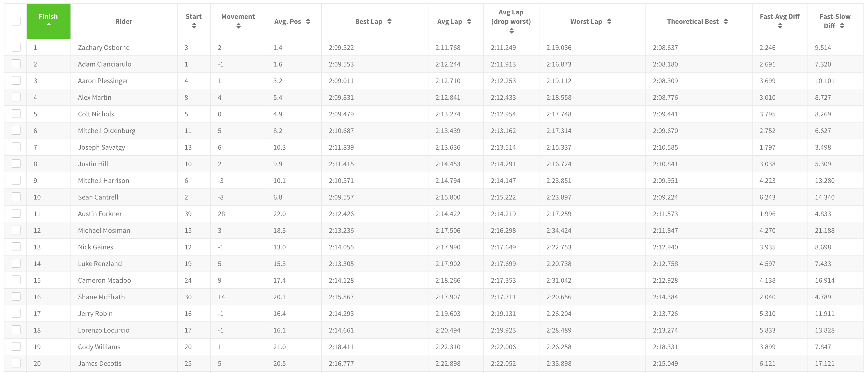868x373 pixels.
Task: Click James Decotis best lap cell
Action: click(341, 364)
